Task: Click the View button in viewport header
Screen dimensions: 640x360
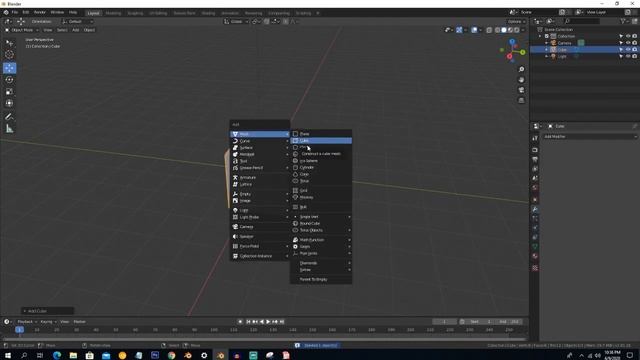Action: (x=48, y=30)
